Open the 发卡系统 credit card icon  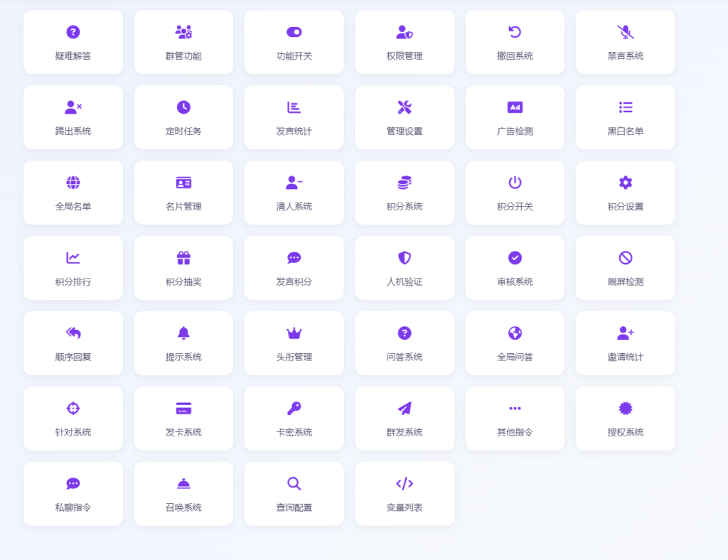183,409
